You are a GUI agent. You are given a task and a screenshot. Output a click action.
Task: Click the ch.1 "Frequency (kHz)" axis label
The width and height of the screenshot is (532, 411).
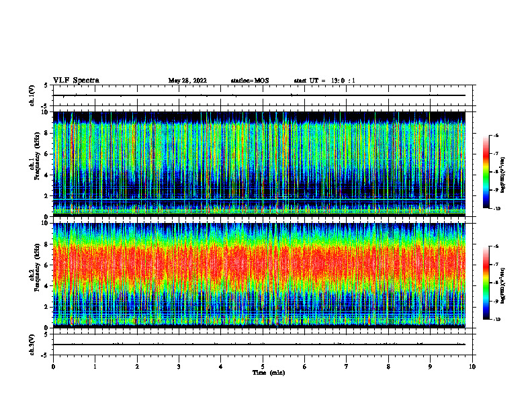pos(37,156)
